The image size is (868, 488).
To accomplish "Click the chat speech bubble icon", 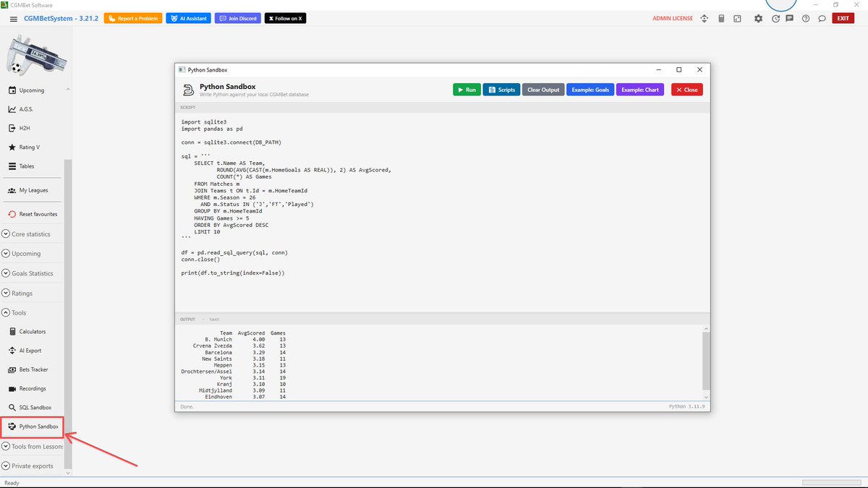I will [822, 19].
